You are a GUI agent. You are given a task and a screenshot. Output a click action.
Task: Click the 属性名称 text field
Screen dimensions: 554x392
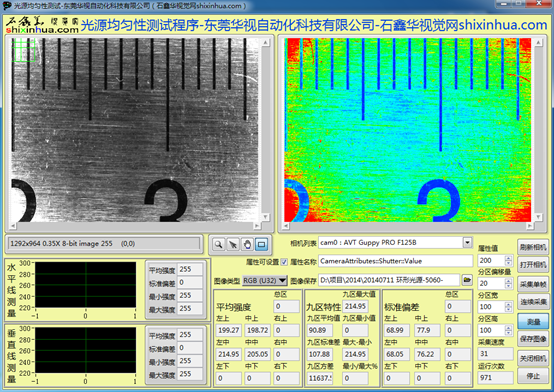(395, 261)
